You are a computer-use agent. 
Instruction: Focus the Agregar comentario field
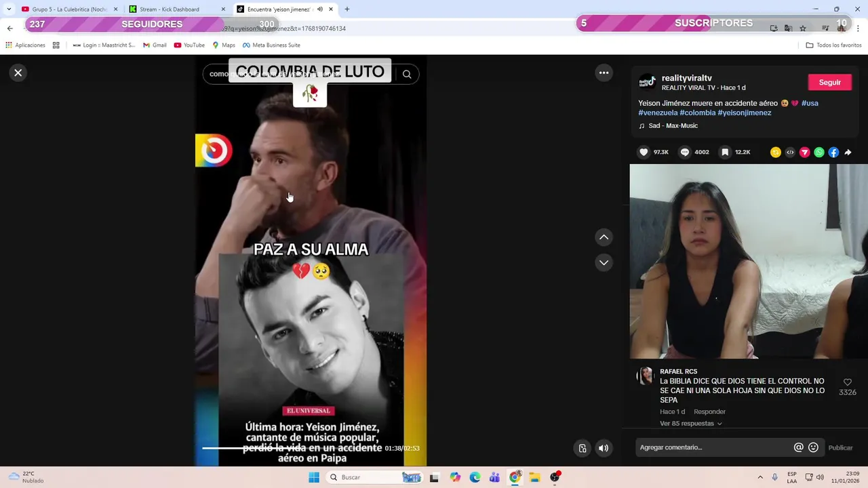point(714,447)
